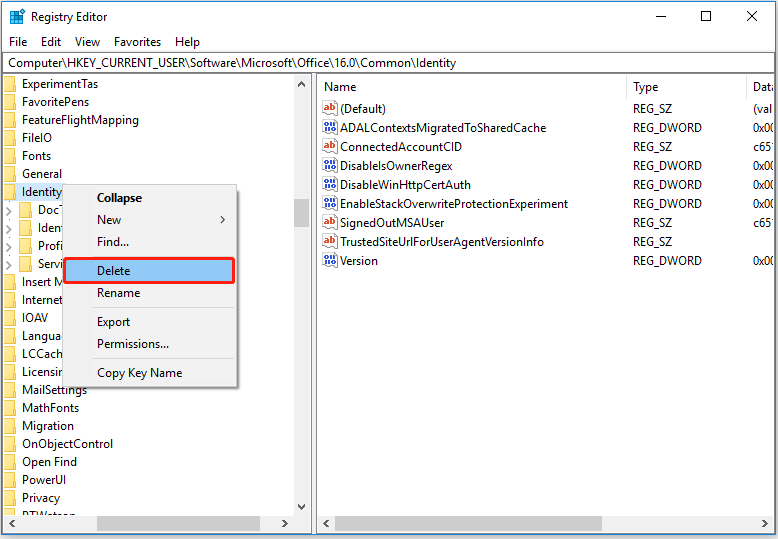Click the SignedOutMSAUser string value icon

330,223
